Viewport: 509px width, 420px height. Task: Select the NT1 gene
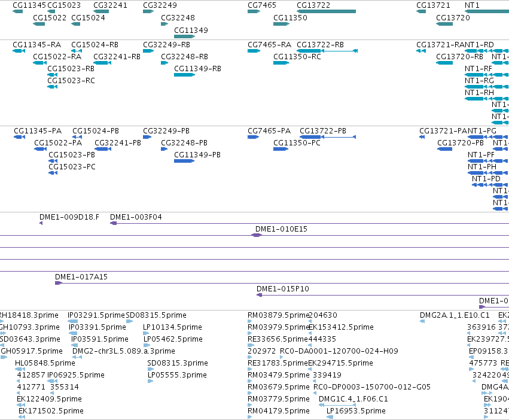click(487, 11)
